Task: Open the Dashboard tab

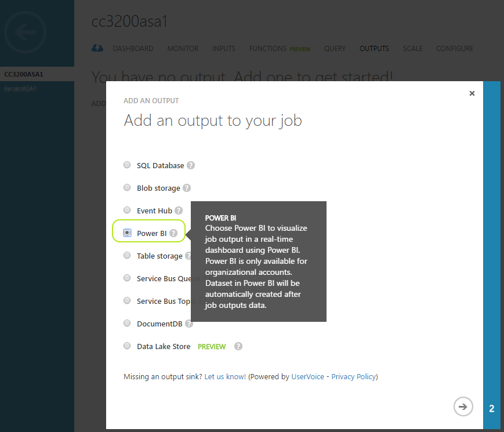Action: click(x=133, y=49)
